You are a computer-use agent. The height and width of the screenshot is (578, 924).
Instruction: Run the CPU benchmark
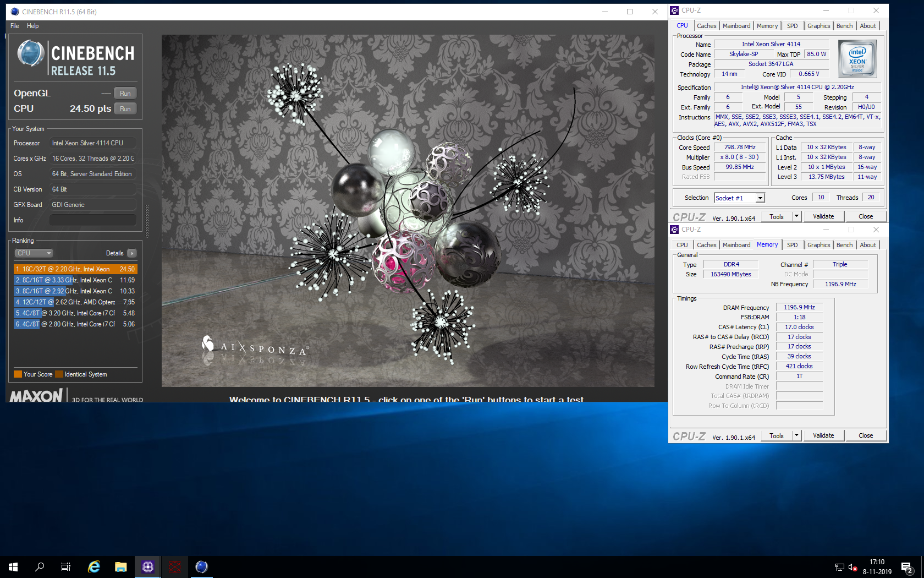point(125,109)
